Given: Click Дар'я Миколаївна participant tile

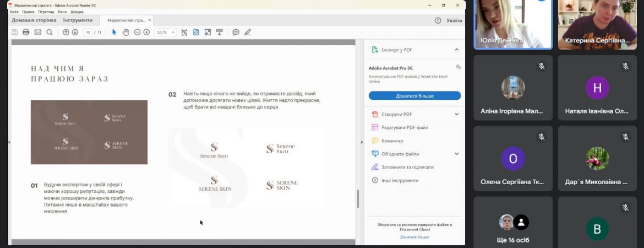Looking at the screenshot, I should point(597,158).
